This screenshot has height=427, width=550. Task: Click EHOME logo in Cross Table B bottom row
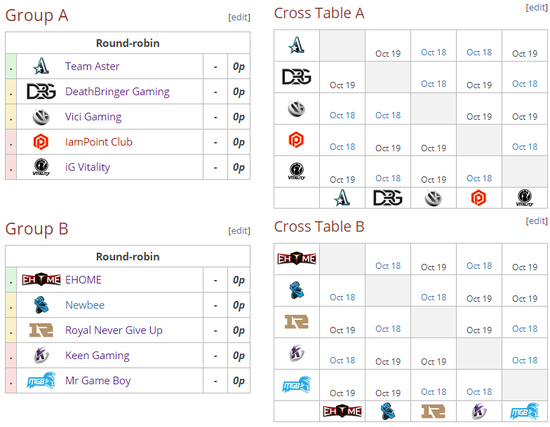(342, 411)
